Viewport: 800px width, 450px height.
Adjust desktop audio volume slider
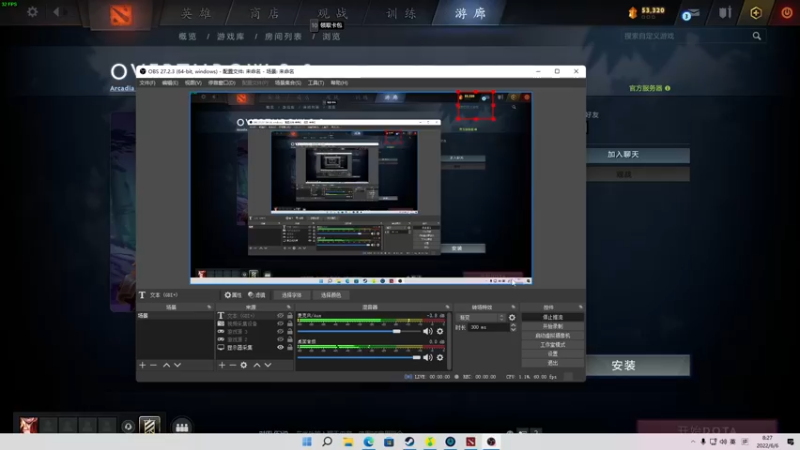359,357
